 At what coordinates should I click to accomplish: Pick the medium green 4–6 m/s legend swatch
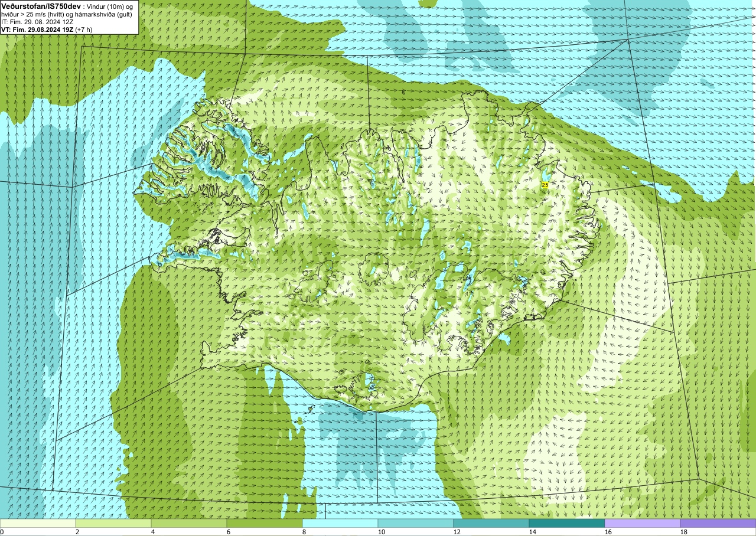(x=189, y=523)
